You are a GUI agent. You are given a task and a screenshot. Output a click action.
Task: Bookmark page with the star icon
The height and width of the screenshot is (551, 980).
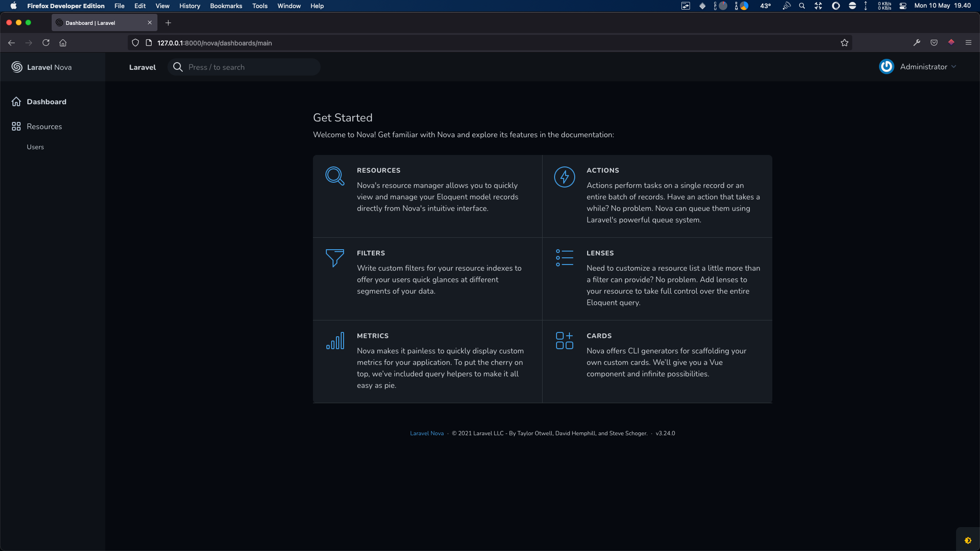pos(845,43)
